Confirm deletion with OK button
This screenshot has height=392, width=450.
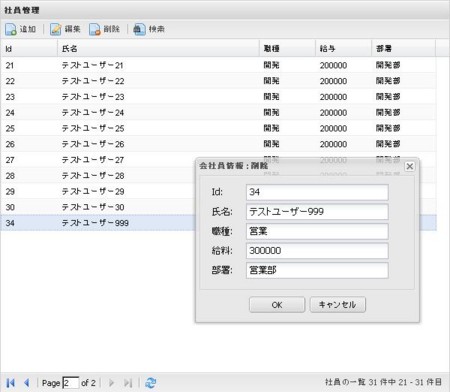277,305
